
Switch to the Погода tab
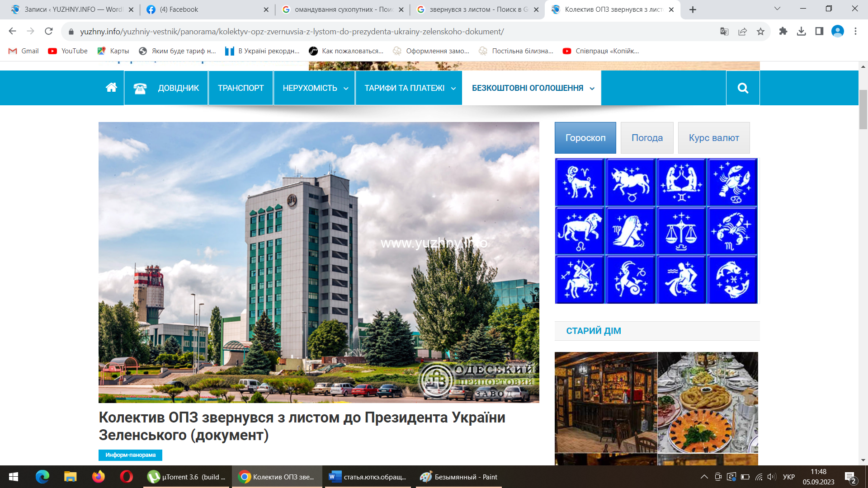coord(647,138)
